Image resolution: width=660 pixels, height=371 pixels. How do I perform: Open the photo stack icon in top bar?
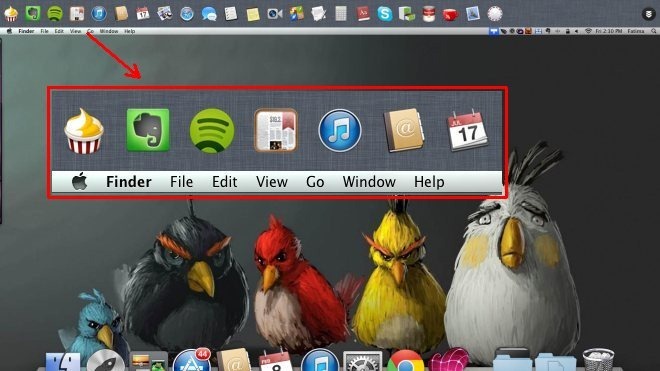165,13
